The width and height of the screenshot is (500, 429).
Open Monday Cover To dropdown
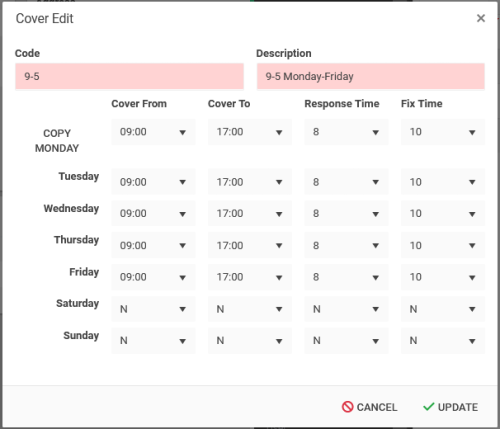pyautogui.click(x=250, y=132)
